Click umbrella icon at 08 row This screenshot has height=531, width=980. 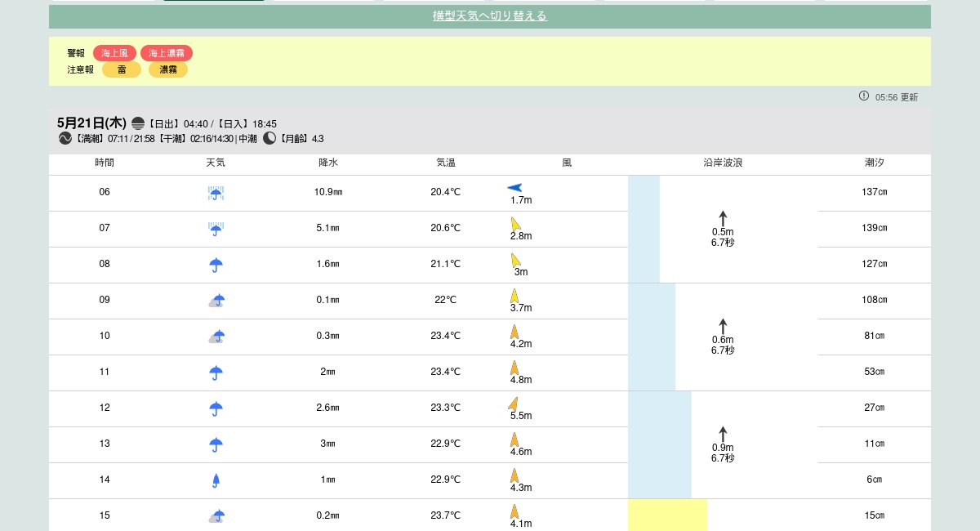click(x=216, y=265)
